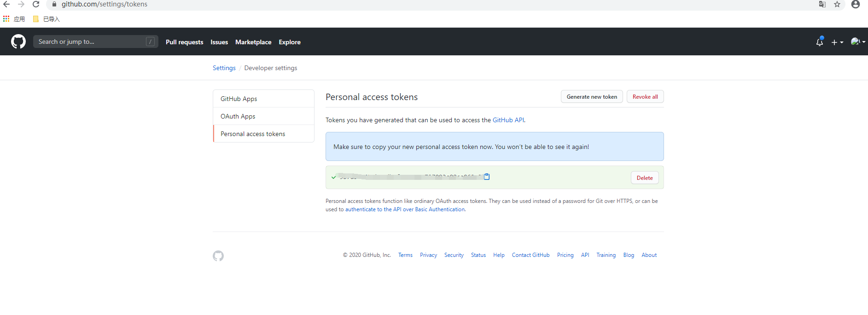
Task: Open API footer link
Action: pyautogui.click(x=585, y=255)
